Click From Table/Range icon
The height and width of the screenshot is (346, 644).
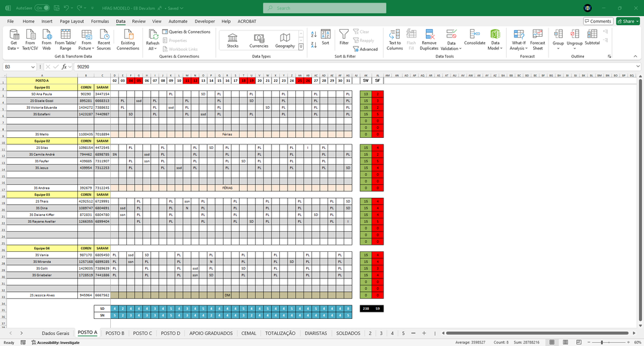pos(65,34)
